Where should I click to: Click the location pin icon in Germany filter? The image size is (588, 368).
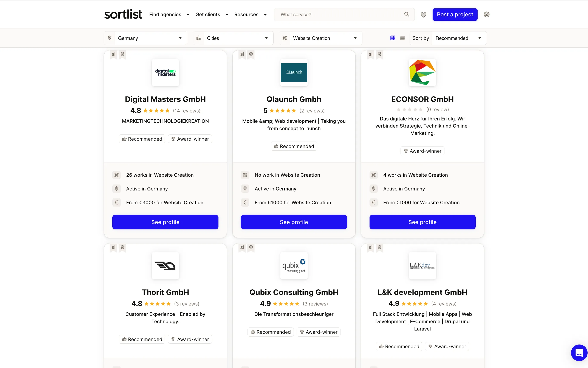pyautogui.click(x=110, y=38)
